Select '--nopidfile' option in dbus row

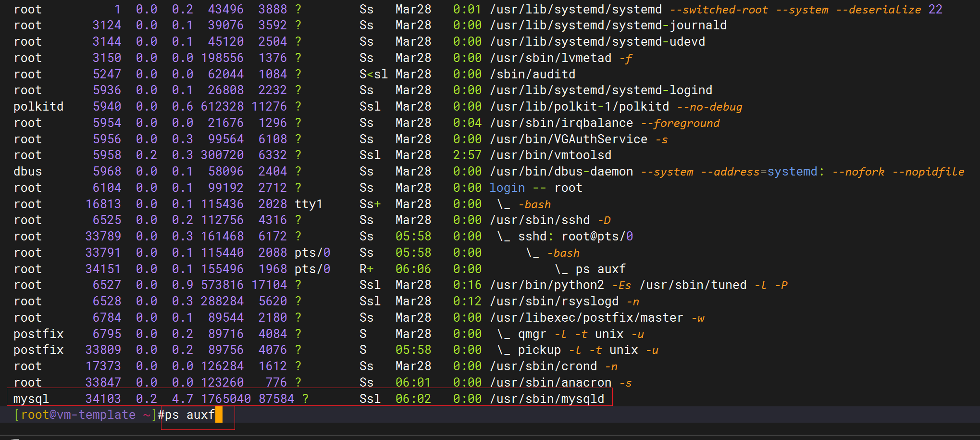929,171
